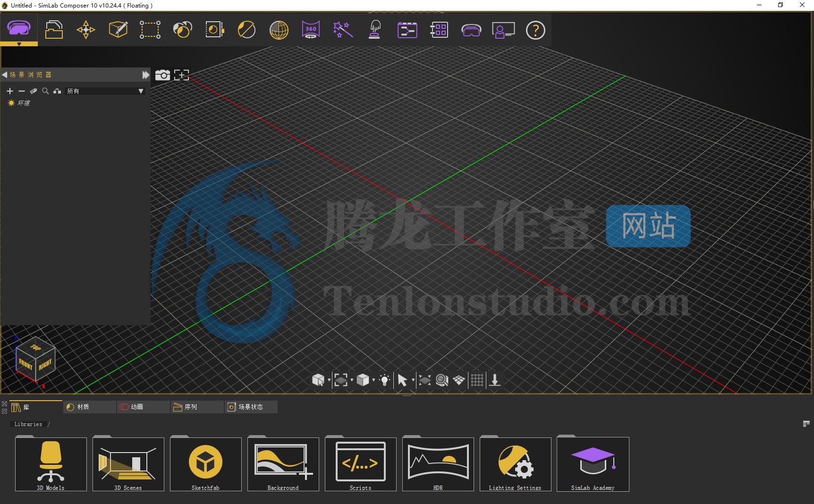Toggle the ground plane tiles icon
814x504 pixels.
tap(459, 380)
